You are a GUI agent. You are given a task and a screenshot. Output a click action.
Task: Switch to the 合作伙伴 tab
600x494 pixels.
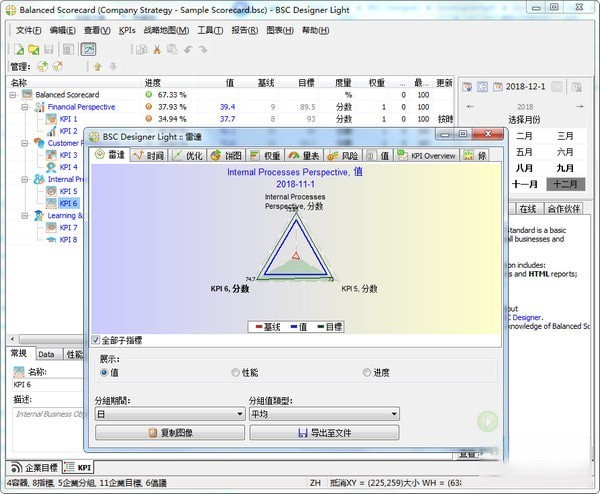pyautogui.click(x=564, y=209)
